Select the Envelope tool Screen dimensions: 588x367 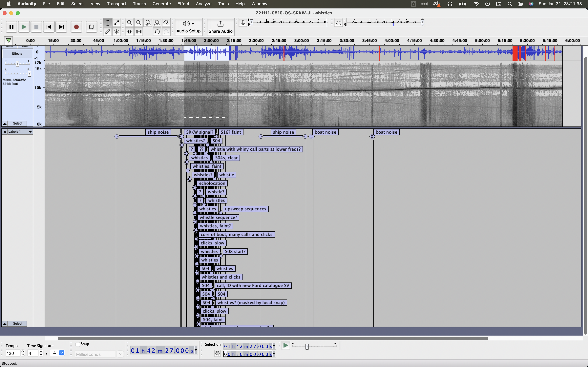(117, 23)
